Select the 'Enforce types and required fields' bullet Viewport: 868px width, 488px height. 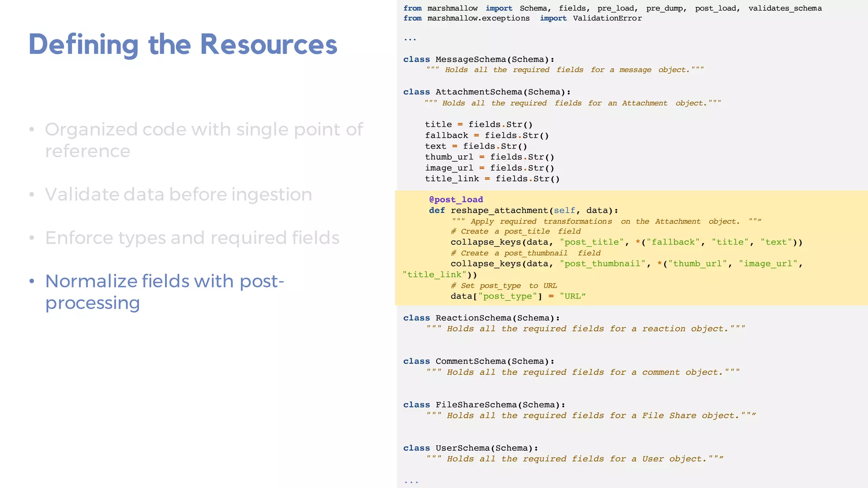(192, 238)
